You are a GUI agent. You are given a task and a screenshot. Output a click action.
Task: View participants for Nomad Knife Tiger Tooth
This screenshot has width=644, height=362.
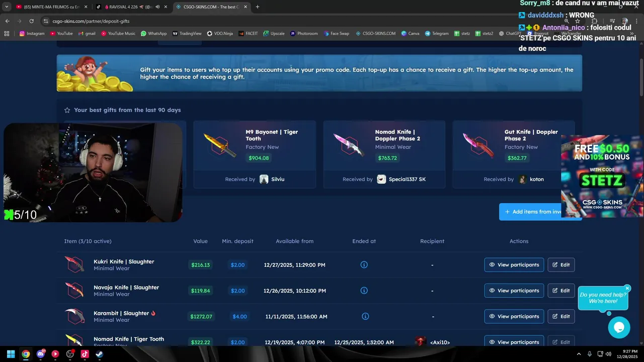pos(514,341)
